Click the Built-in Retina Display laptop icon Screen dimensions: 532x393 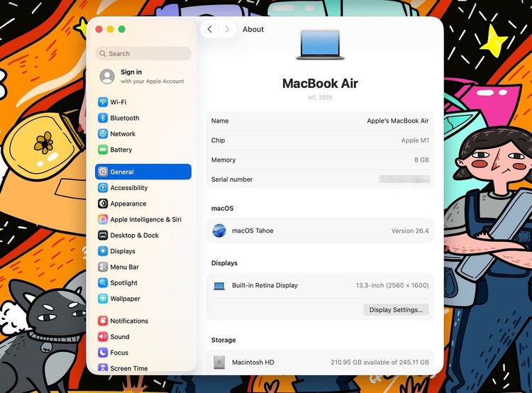coord(219,286)
